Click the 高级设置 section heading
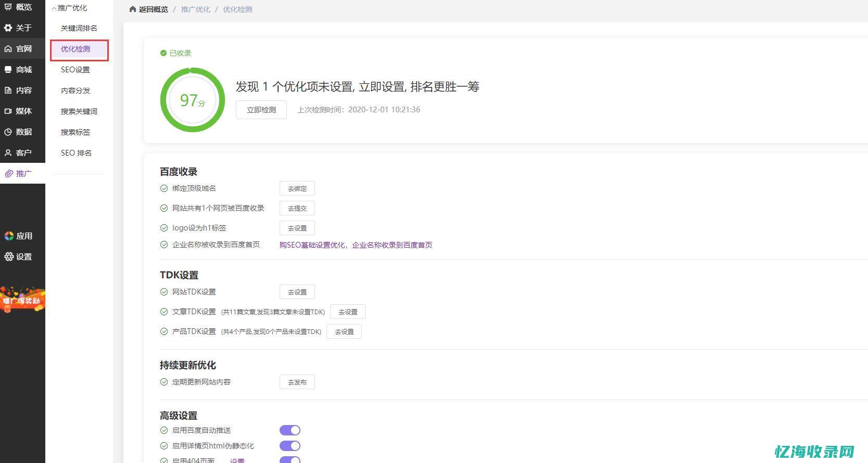This screenshot has height=463, width=868. pyautogui.click(x=179, y=416)
